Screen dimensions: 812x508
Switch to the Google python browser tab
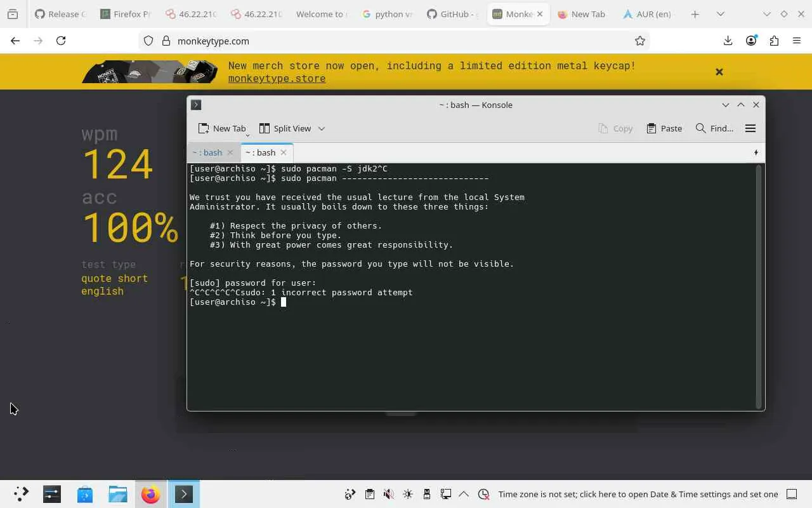click(x=387, y=14)
